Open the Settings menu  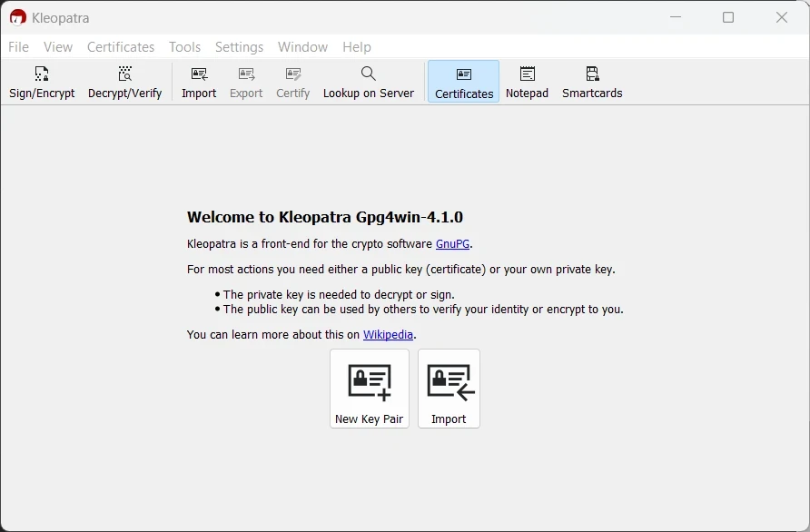[x=239, y=47]
